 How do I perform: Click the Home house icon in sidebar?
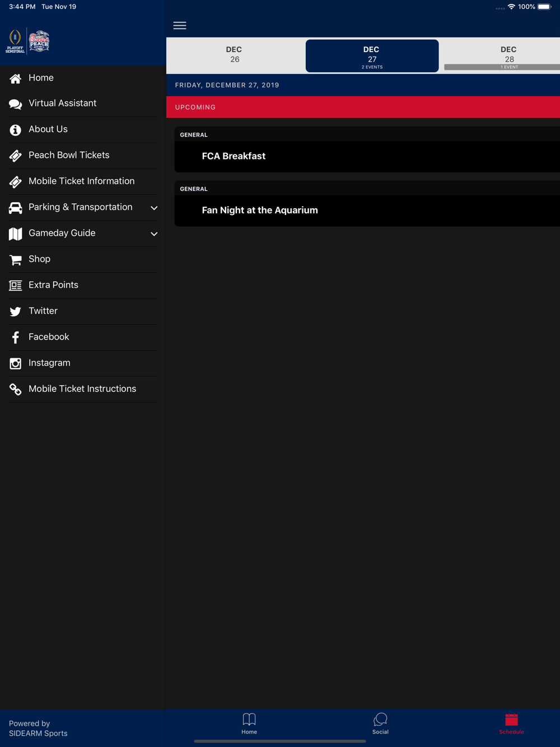pos(16,78)
